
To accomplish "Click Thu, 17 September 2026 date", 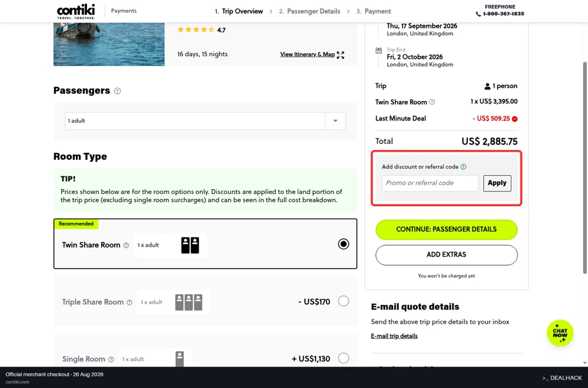I will tap(422, 26).
